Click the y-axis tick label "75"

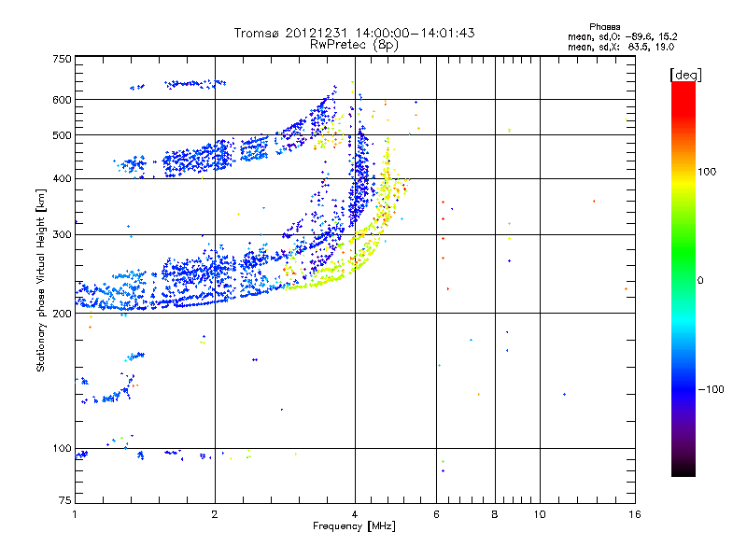[x=65, y=500]
